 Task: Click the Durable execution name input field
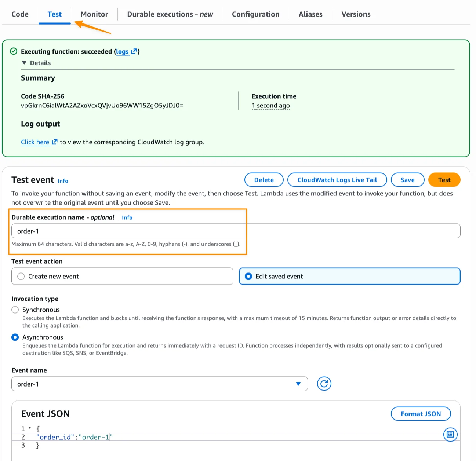tap(236, 231)
